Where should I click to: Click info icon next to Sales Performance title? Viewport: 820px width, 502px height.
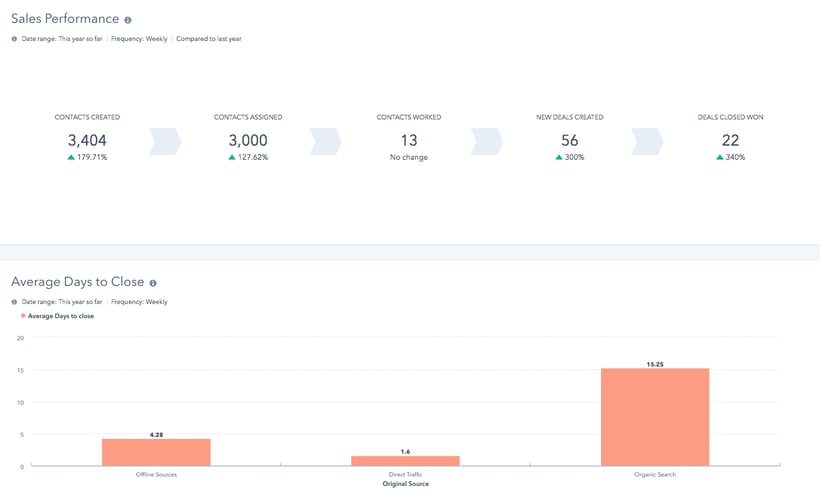click(x=128, y=20)
